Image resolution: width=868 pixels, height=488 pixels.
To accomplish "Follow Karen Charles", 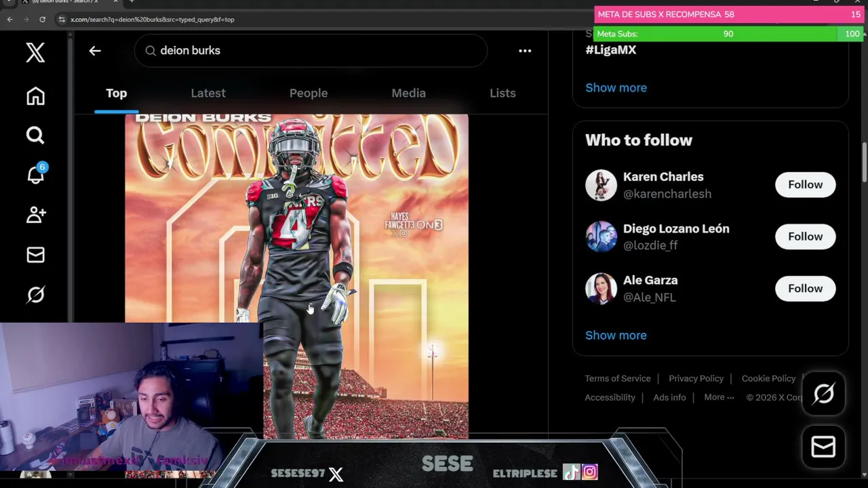I will tap(805, 184).
